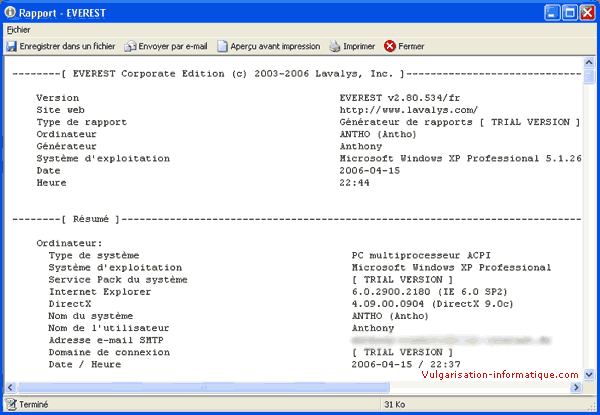The width and height of the screenshot is (600, 415).
Task: Click the EVEREST title bar info icon
Action: [x=10, y=12]
